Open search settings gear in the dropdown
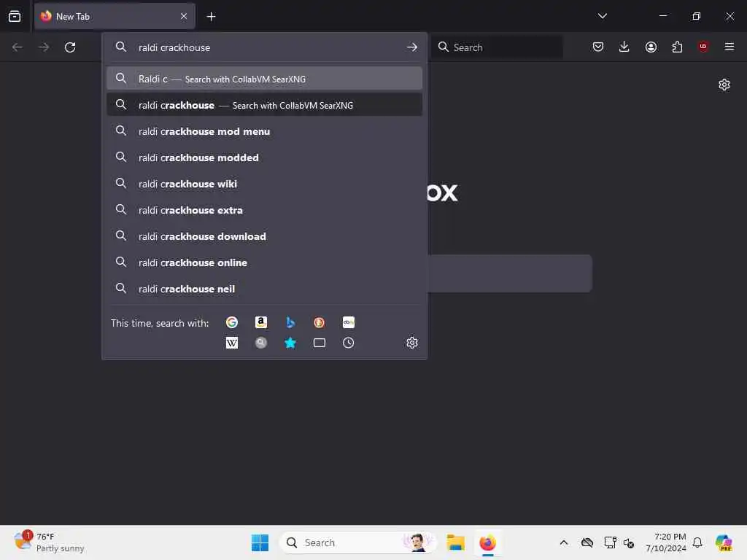Viewport: 747px width, 560px height. coord(412,343)
